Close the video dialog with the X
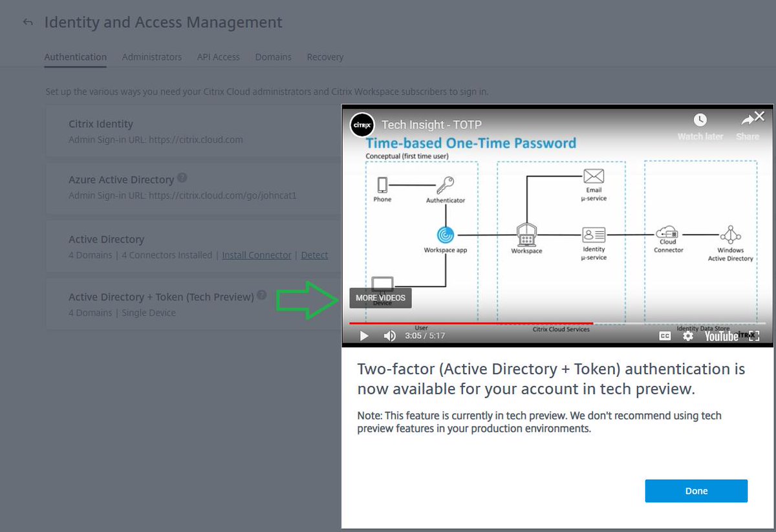 point(760,116)
